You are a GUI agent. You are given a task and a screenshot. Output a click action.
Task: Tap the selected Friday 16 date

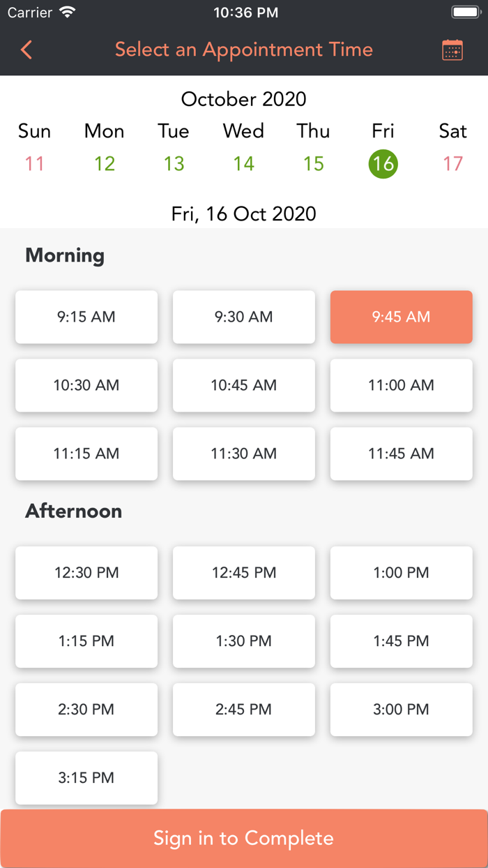click(383, 164)
